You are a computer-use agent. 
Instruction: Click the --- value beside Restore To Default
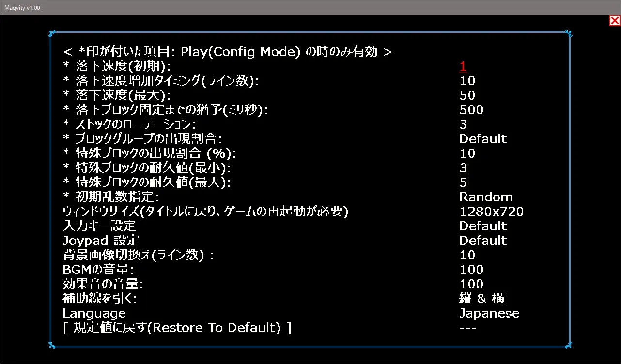[x=467, y=328]
